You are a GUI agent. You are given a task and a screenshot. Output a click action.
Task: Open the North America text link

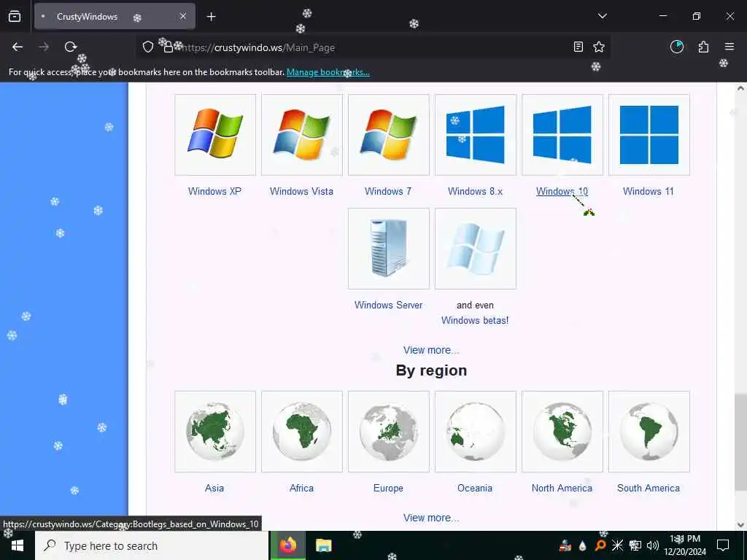click(562, 488)
